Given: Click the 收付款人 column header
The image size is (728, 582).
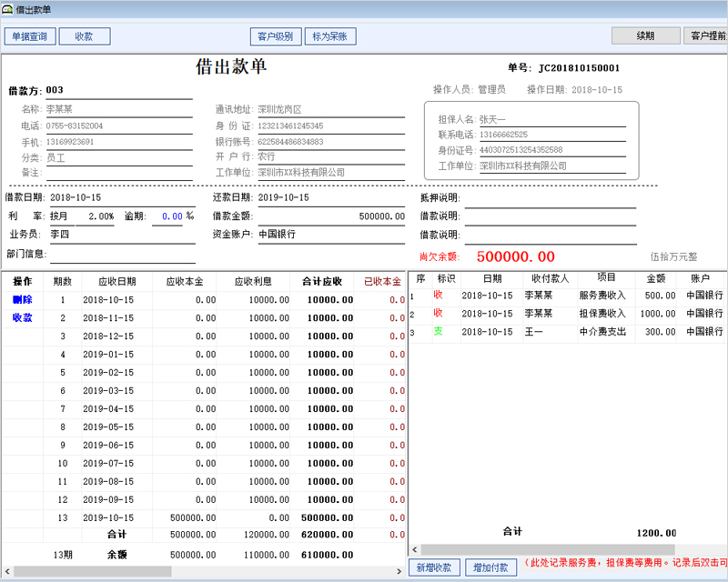Looking at the screenshot, I should coord(550,278).
